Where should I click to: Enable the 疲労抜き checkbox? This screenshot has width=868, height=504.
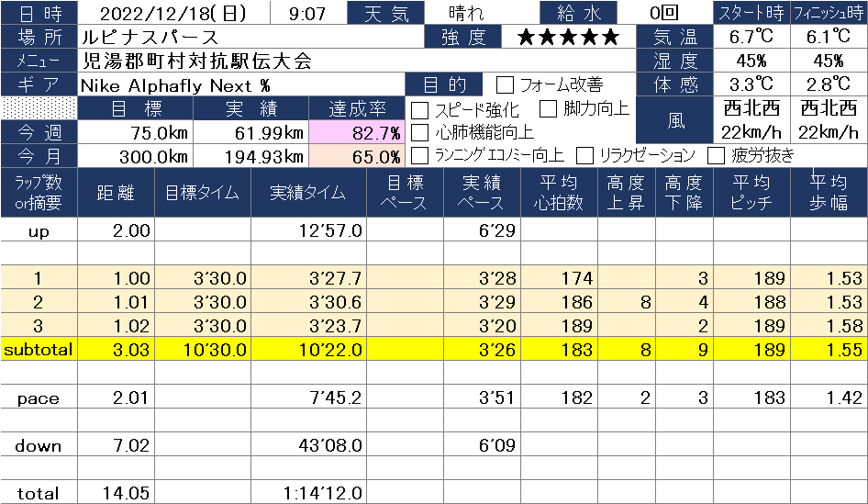[x=716, y=155]
